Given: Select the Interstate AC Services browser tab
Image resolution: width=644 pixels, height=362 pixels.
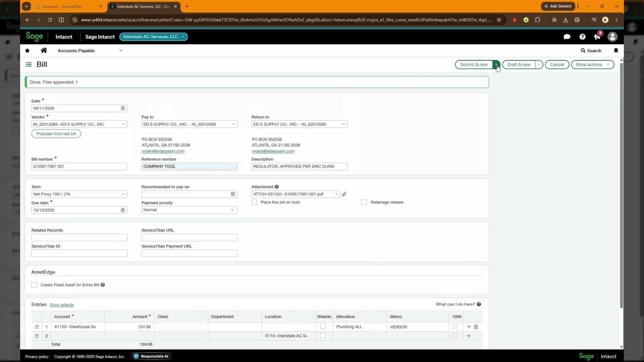Looking at the screenshot, I should coord(144,6).
